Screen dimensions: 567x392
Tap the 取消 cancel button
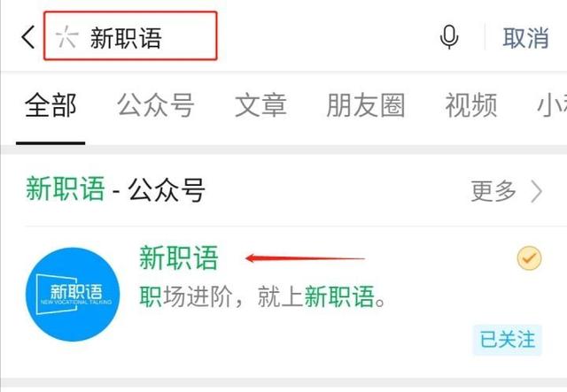tap(525, 37)
